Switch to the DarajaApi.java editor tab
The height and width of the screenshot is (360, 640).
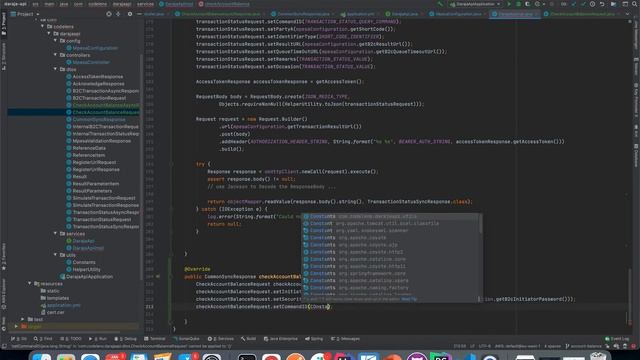402,14
